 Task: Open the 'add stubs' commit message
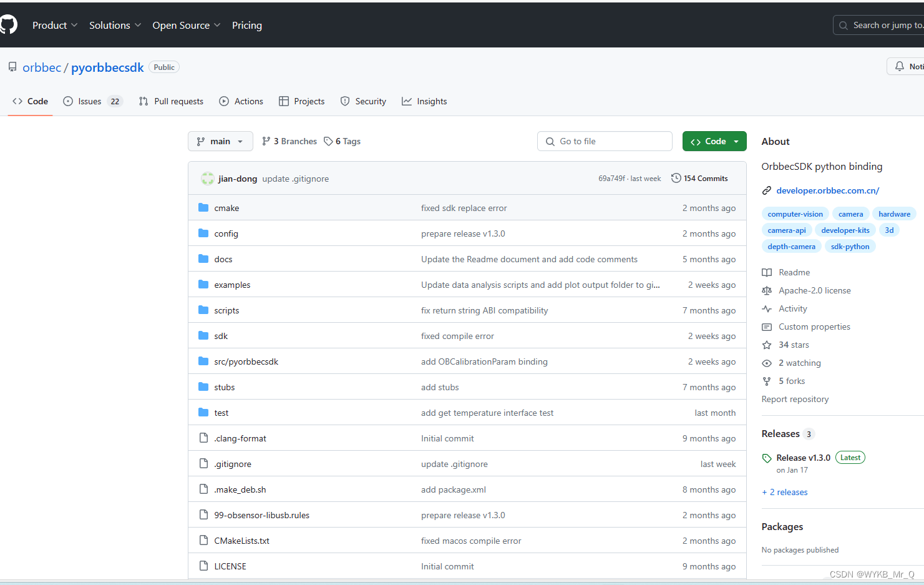(440, 387)
